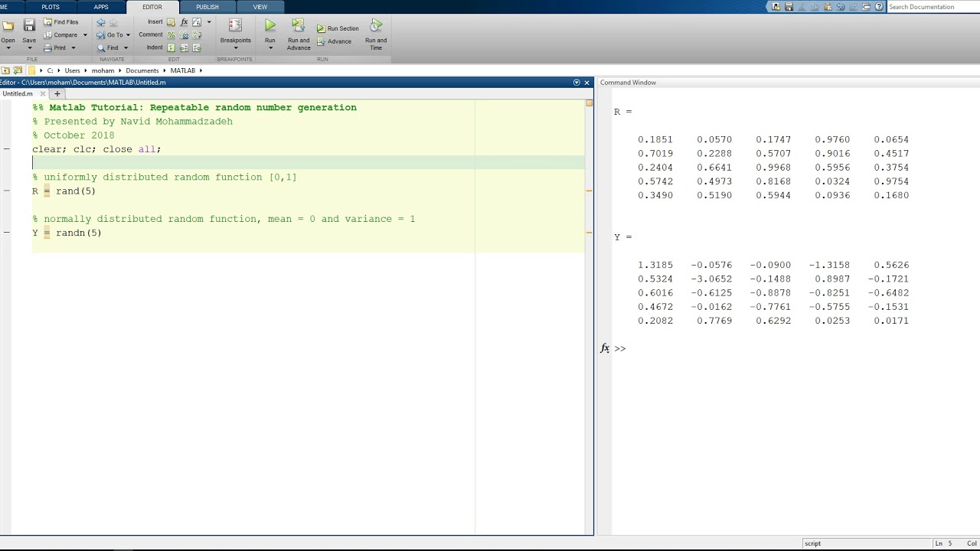The image size is (980, 551).
Task: Click the Search Documentation field
Action: coord(932,7)
